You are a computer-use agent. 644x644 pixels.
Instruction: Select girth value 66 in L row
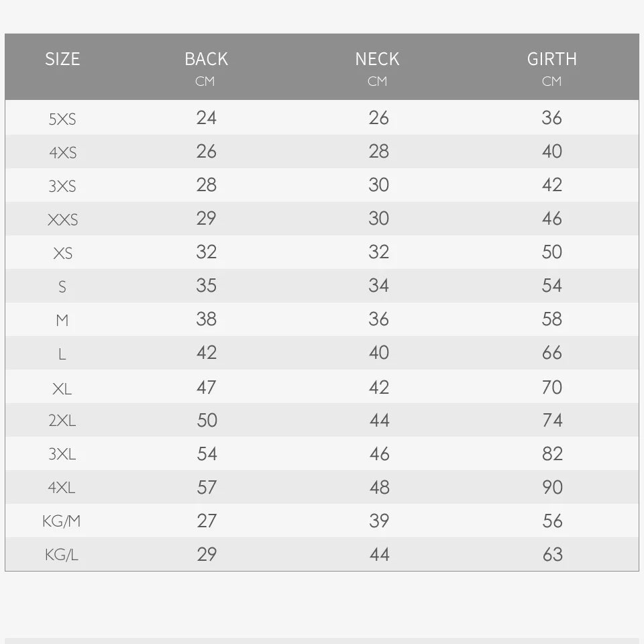[x=551, y=353]
